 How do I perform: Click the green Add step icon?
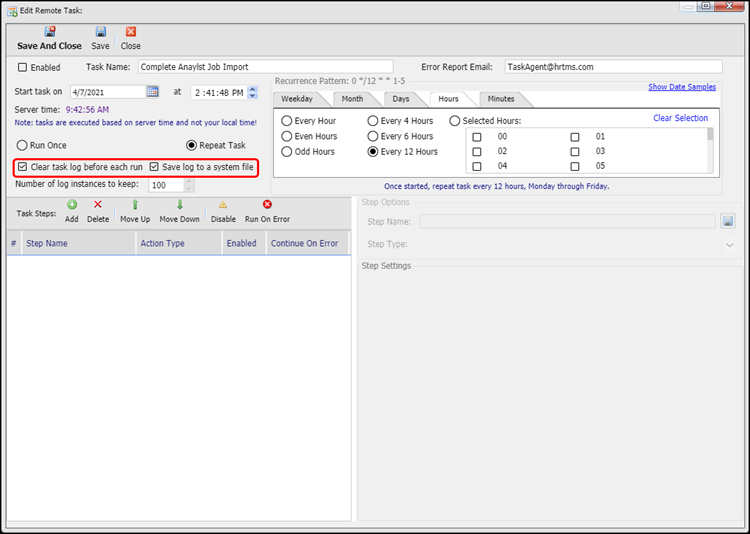point(72,205)
